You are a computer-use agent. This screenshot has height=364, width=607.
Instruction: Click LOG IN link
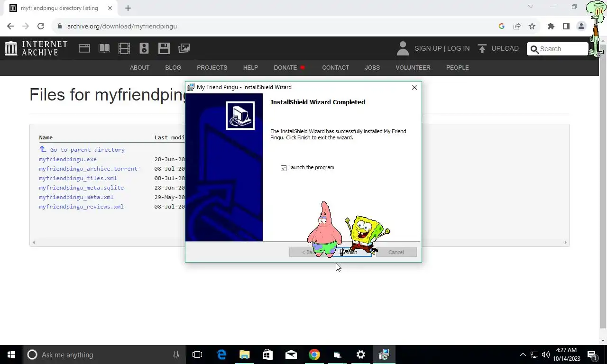[458, 48]
